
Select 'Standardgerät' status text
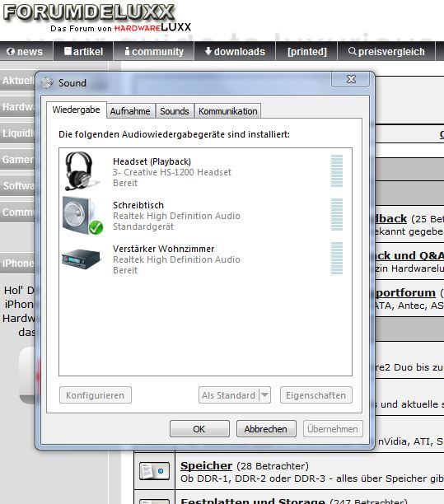coord(143,226)
